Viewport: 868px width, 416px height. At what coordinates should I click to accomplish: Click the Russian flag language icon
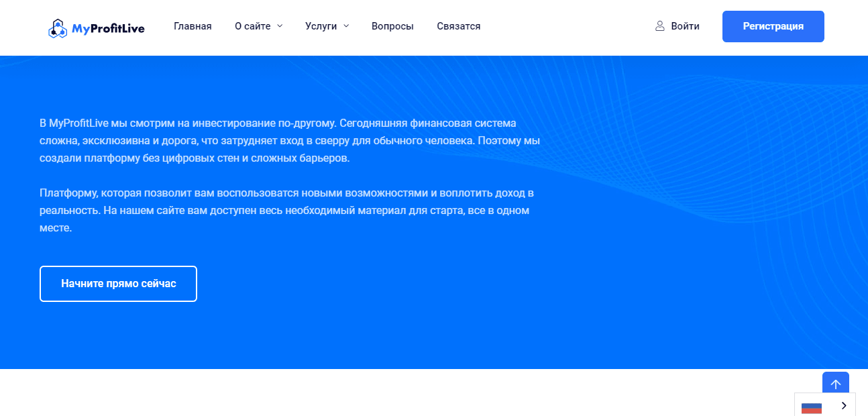point(812,406)
